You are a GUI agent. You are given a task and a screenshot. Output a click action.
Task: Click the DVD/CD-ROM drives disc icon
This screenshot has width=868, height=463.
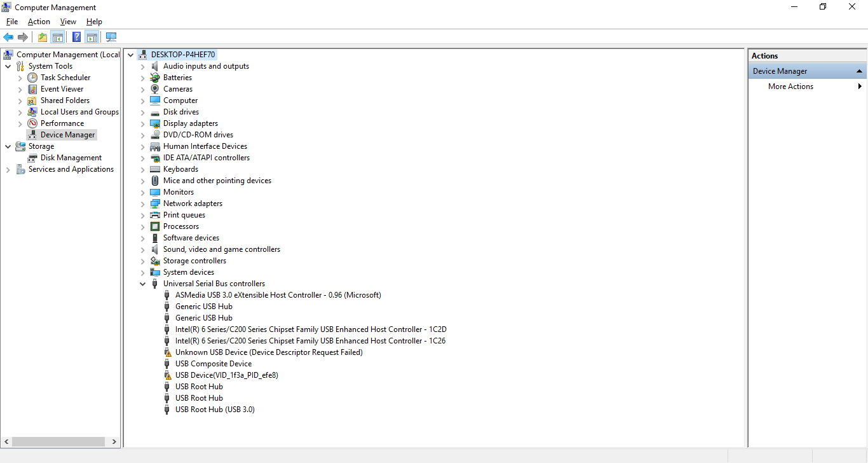pyautogui.click(x=155, y=135)
